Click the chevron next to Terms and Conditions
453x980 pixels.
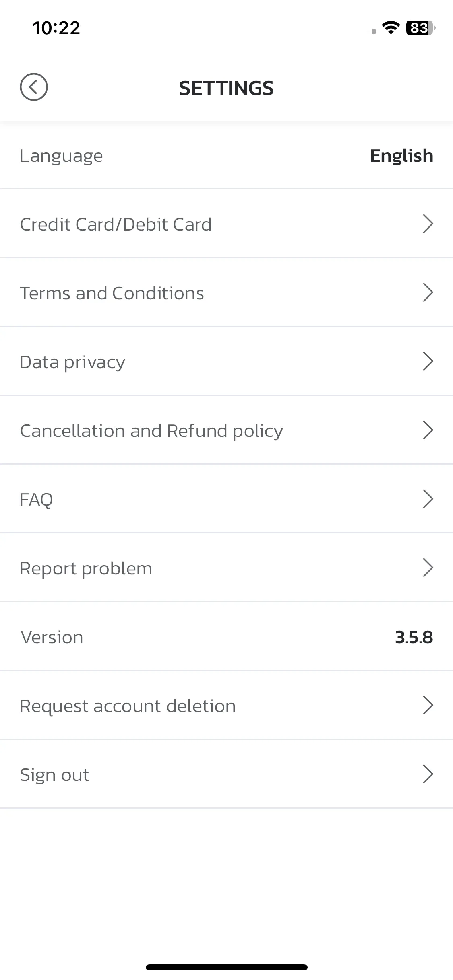(428, 292)
